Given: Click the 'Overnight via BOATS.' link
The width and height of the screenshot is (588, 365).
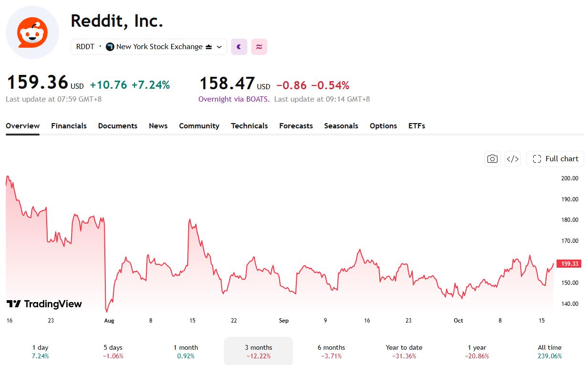Looking at the screenshot, I should point(234,99).
